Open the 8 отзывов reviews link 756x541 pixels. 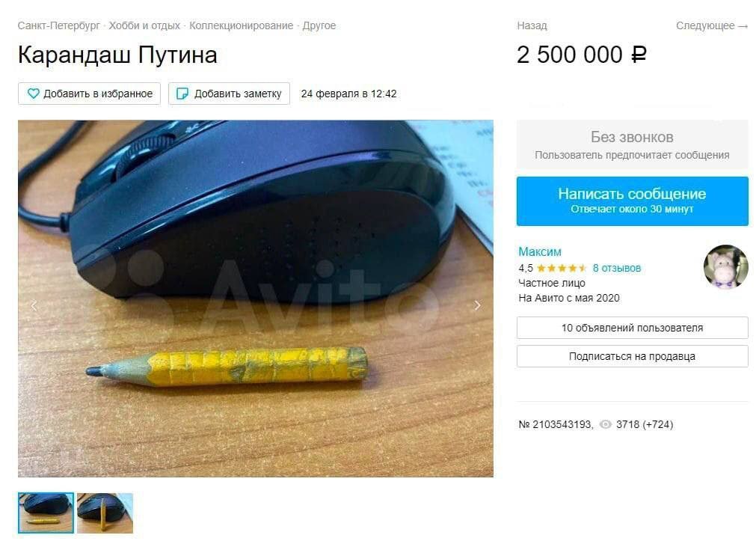(x=617, y=268)
